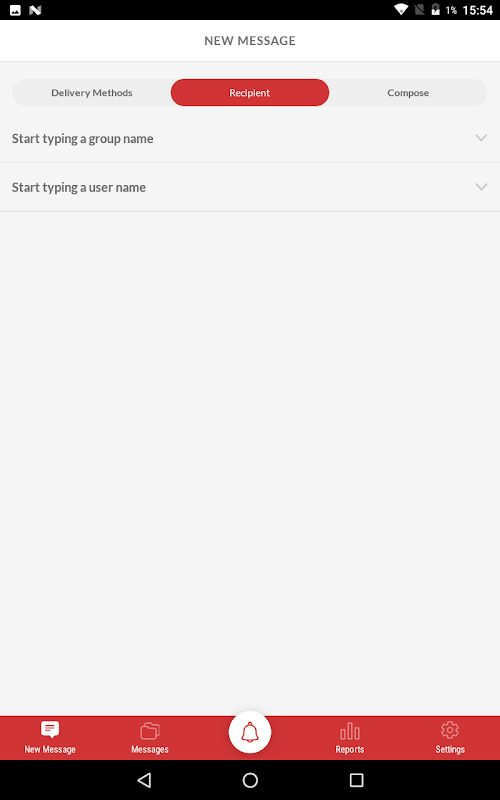The width and height of the screenshot is (500, 800).
Task: Expand the user name dropdown chevron
Action: click(x=481, y=187)
